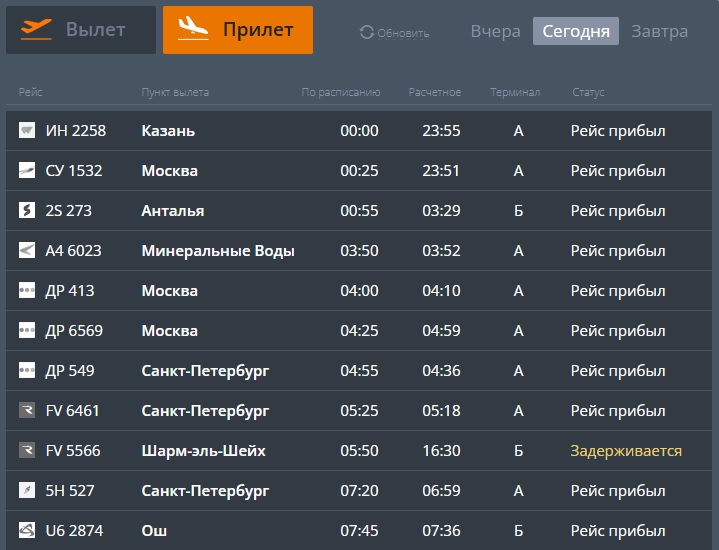Image resolution: width=719 pixels, height=550 pixels.
Task: Click the airline icon for flight 2S 273
Action: tap(27, 211)
